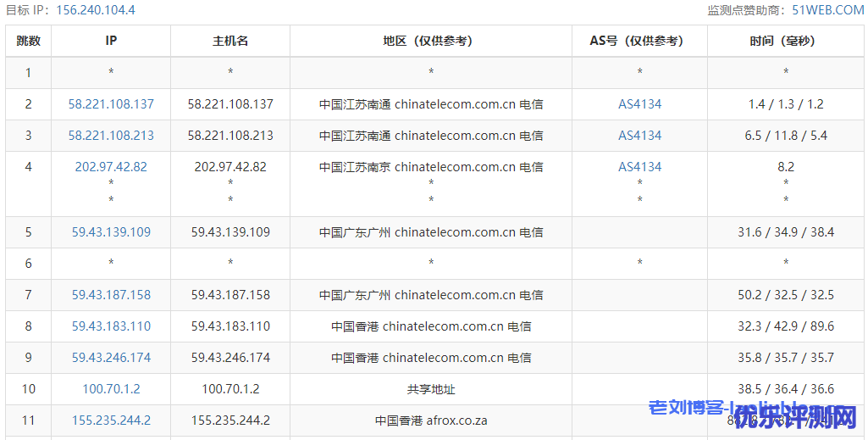Screen dimensions: 868x440
Task: Open the blue 59.43.183.110 IP link
Action: pyautogui.click(x=111, y=326)
